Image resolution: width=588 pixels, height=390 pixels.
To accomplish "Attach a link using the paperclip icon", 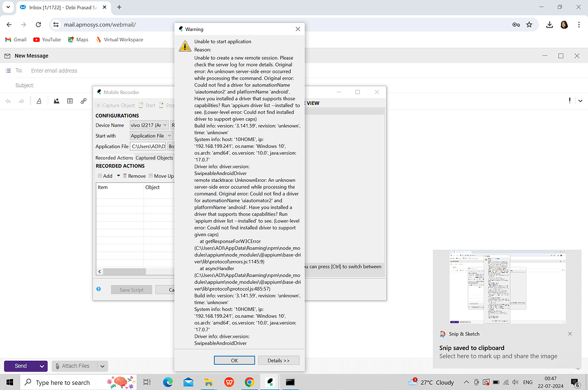I will [83, 101].
